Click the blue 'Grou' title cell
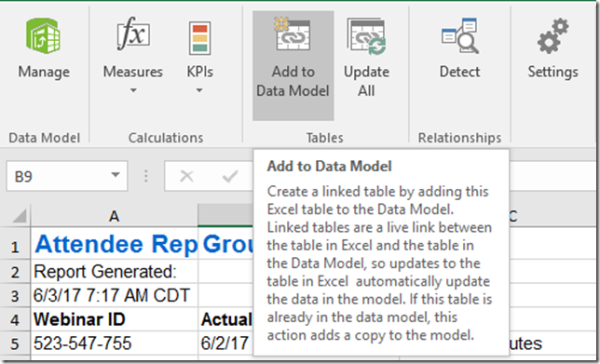This screenshot has width=600, height=364. click(225, 244)
